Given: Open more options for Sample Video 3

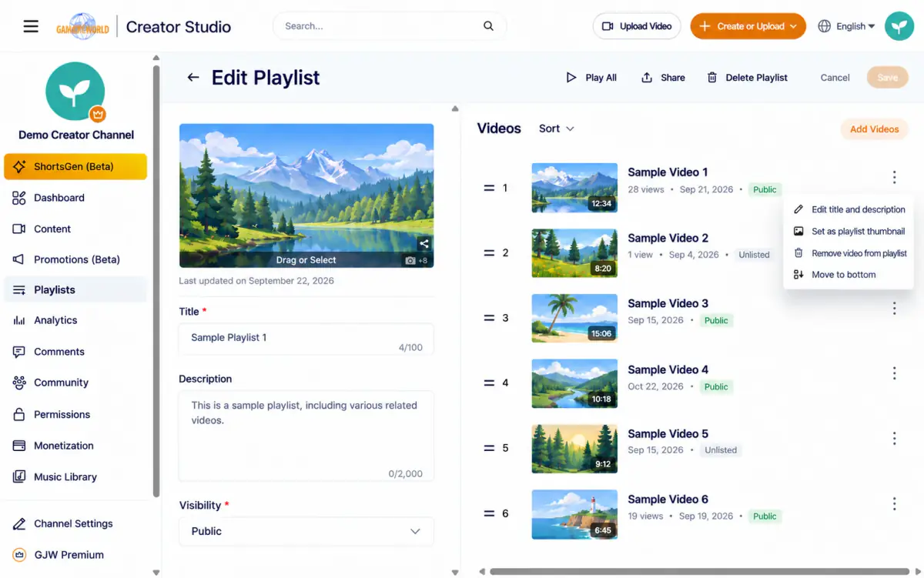Looking at the screenshot, I should pyautogui.click(x=894, y=308).
